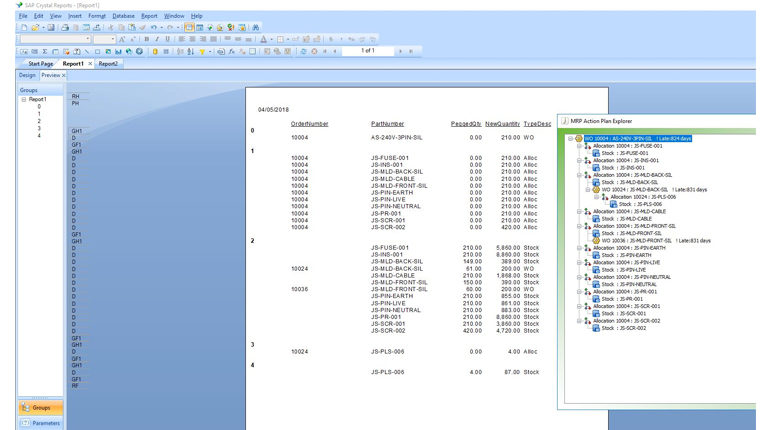Toggle Justified alignment button

[213, 39]
